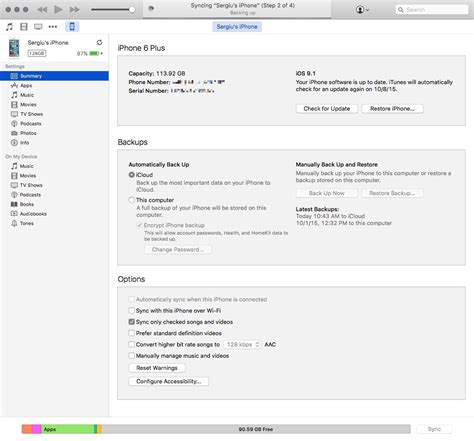This screenshot has width=474, height=441.
Task: Click the iPhone thumbnail image in sidebar
Action: click(14, 48)
